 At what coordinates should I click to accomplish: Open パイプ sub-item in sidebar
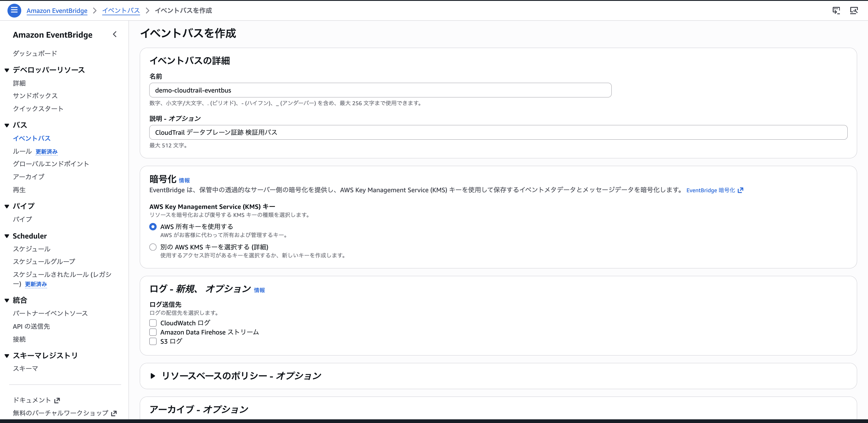pos(22,219)
